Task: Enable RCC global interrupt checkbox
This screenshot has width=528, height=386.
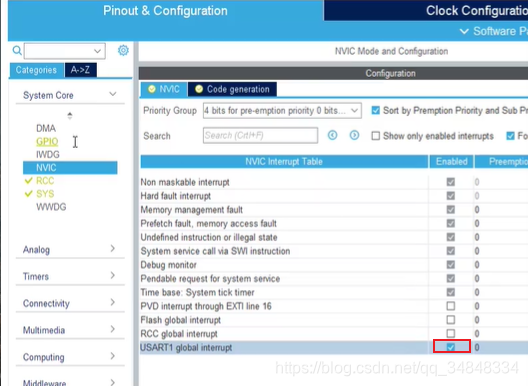Action: [451, 333]
